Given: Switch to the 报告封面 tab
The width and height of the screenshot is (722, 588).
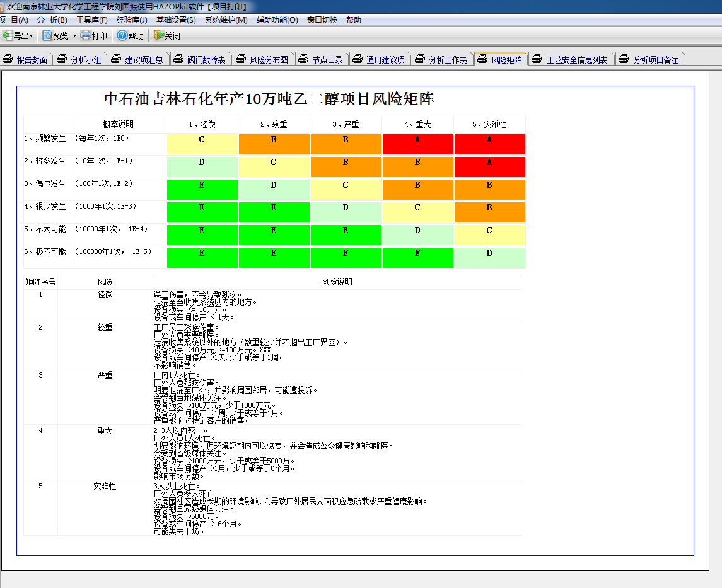Looking at the screenshot, I should (26, 59).
